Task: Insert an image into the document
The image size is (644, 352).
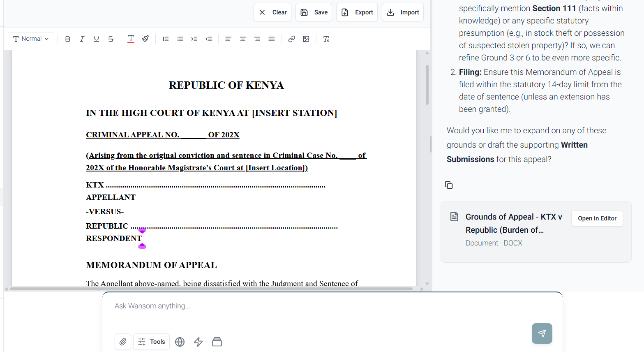Action: tap(306, 39)
